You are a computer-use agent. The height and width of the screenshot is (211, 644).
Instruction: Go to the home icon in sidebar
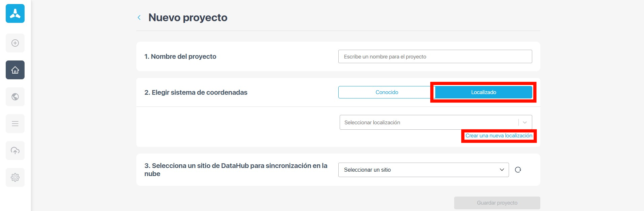click(15, 70)
